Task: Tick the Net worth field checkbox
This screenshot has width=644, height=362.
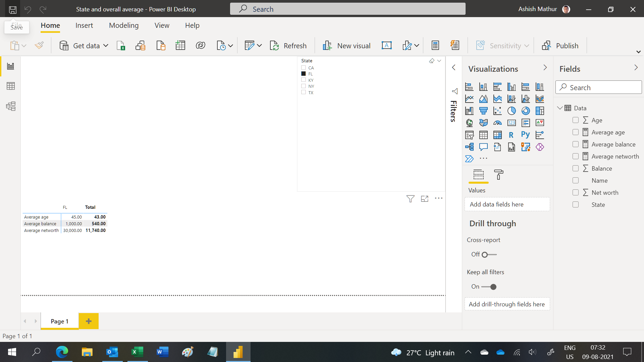Action: click(576, 192)
